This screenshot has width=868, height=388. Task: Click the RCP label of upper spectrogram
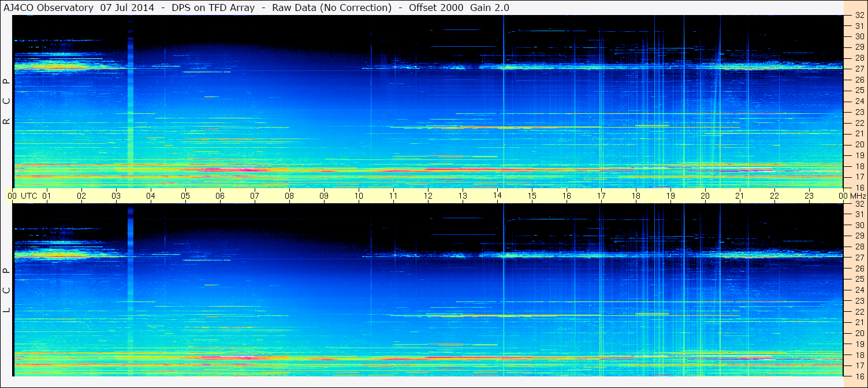[x=6, y=102]
